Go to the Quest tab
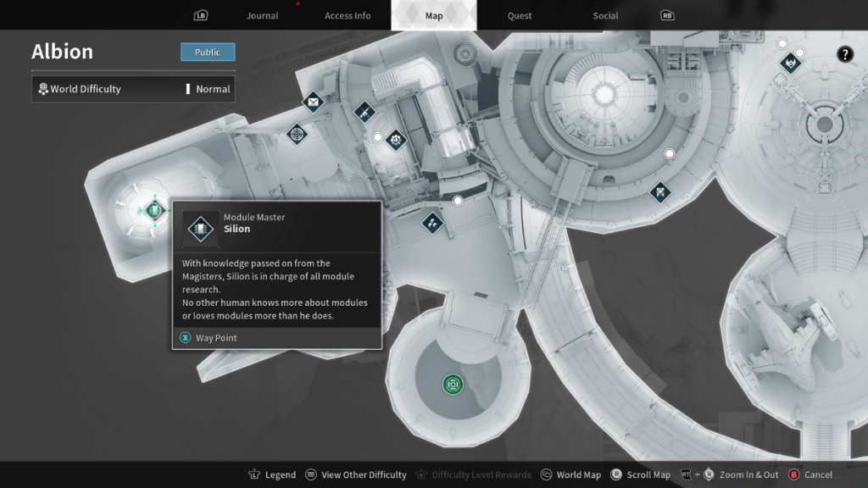 coord(520,16)
